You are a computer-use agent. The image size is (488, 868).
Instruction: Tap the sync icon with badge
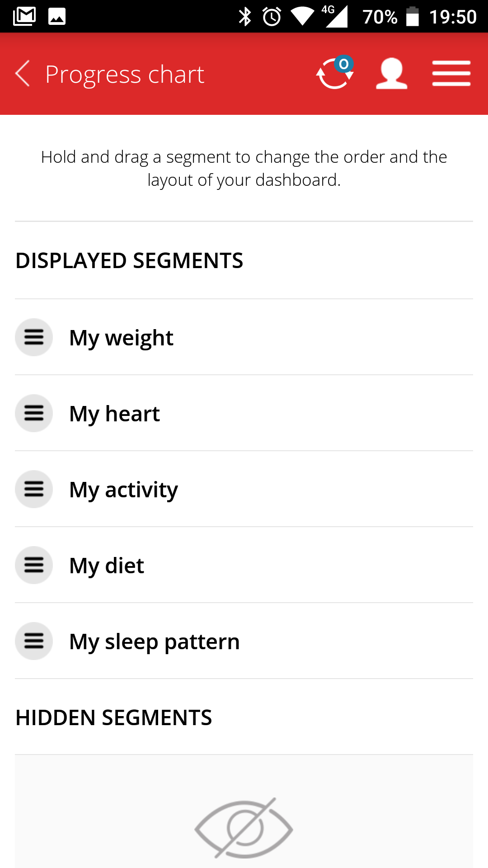click(335, 74)
